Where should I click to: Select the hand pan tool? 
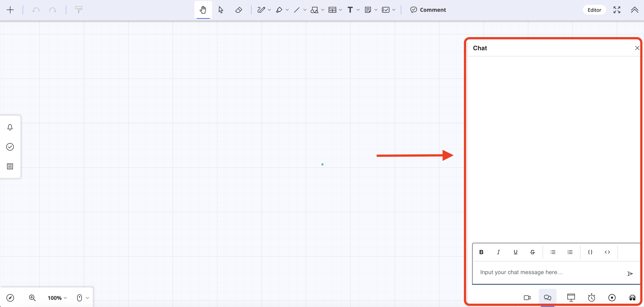[x=203, y=10]
